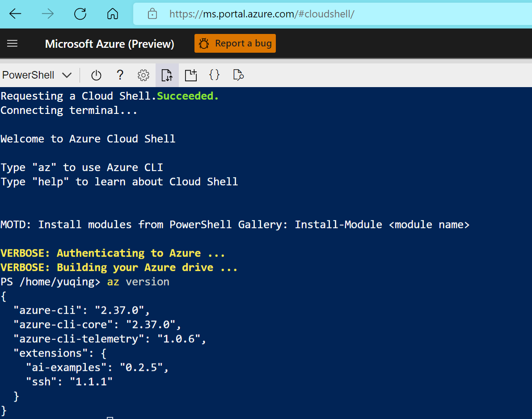Expand the PowerShell shell type dropdown
This screenshot has height=419, width=532.
pyautogui.click(x=37, y=75)
